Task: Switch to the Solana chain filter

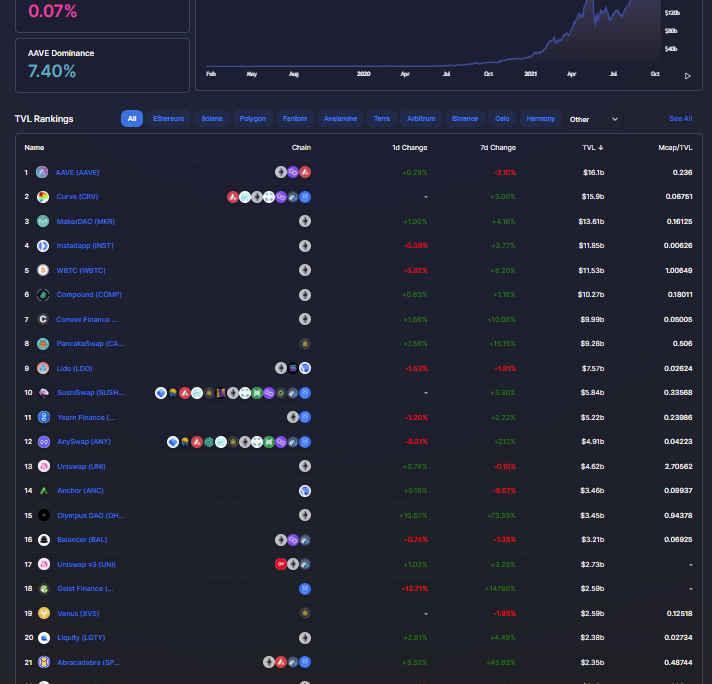Action: tap(212, 119)
